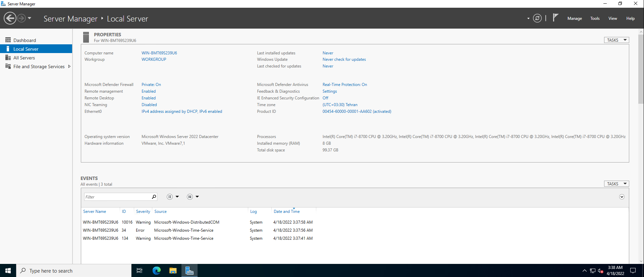Viewport: 644px width, 277px height.
Task: Open the save query icon
Action: pos(190,197)
